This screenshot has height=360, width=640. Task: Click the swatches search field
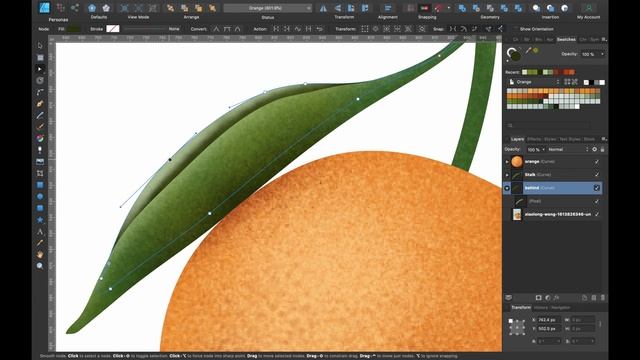point(548,125)
